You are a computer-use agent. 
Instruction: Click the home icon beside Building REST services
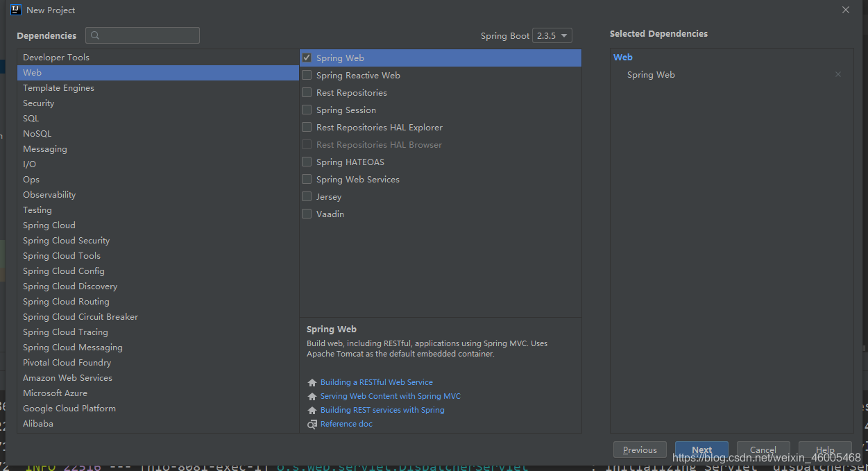(312, 411)
